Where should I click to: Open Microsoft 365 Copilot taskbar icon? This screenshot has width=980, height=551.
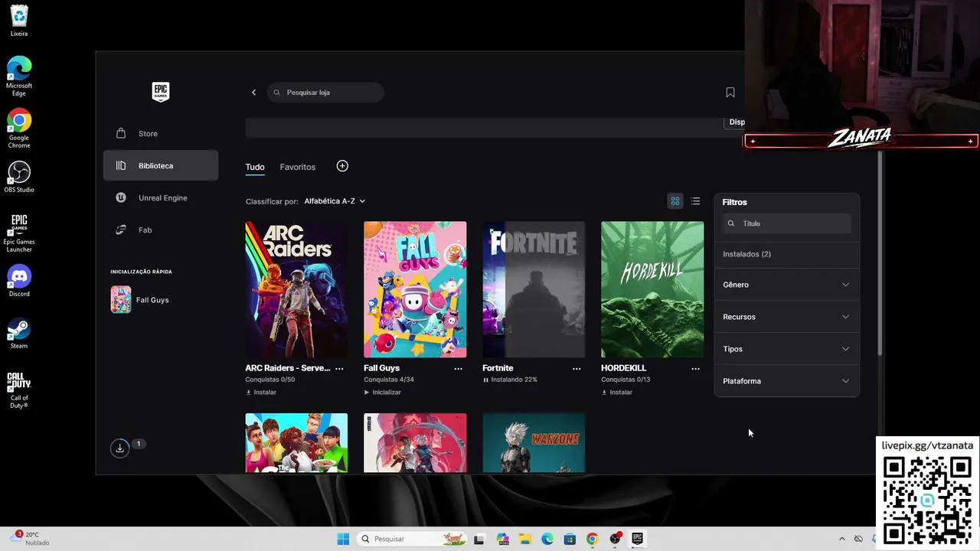click(502, 539)
